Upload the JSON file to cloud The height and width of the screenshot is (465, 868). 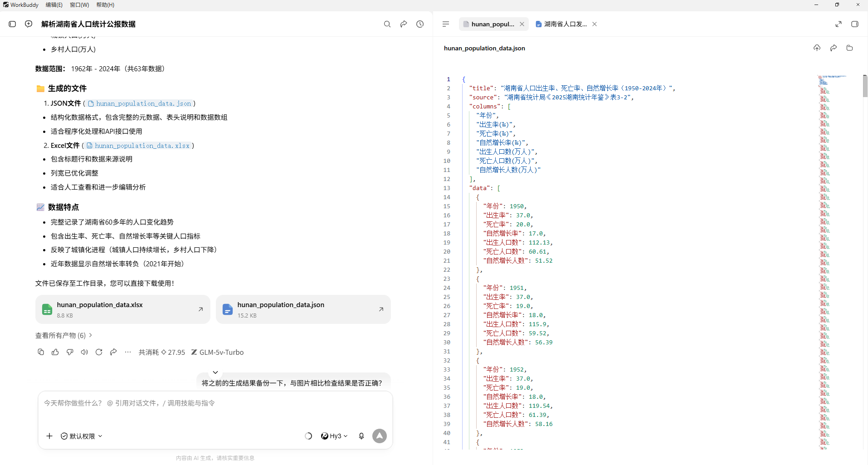(817, 48)
